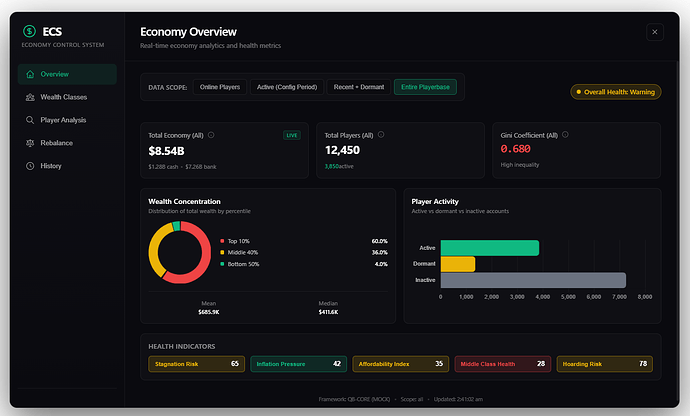Click the Rebalance scales icon

point(30,143)
